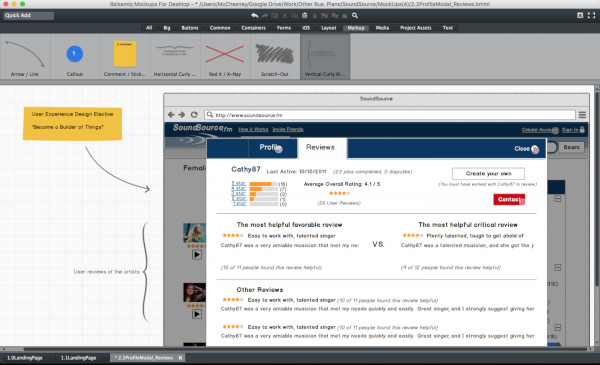Switch to the 1.0LandingPage mockup tab
Image resolution: width=600 pixels, height=365 pixels.
pos(25,358)
